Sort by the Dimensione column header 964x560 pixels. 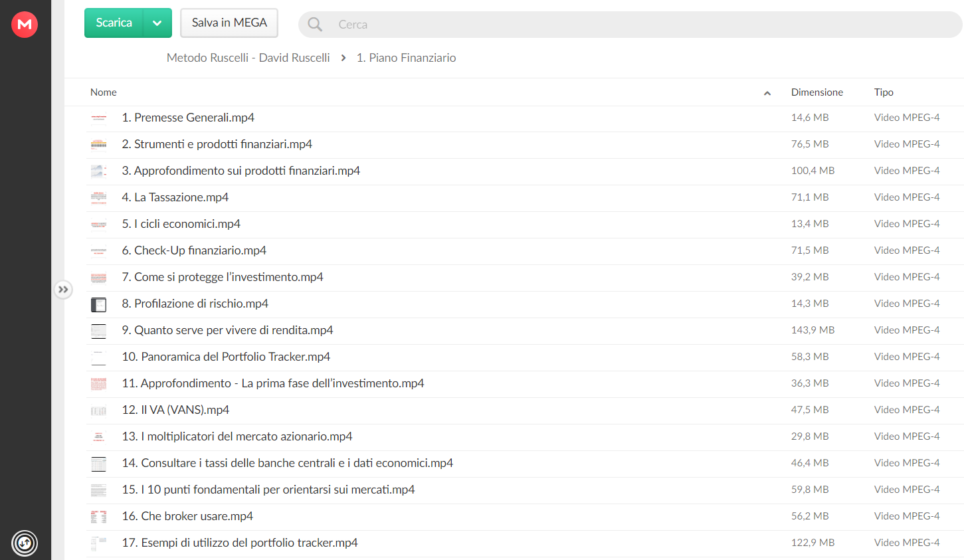[817, 92]
